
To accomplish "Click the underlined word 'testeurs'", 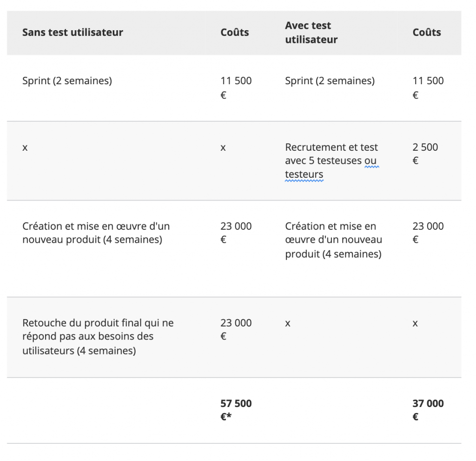I will (304, 174).
